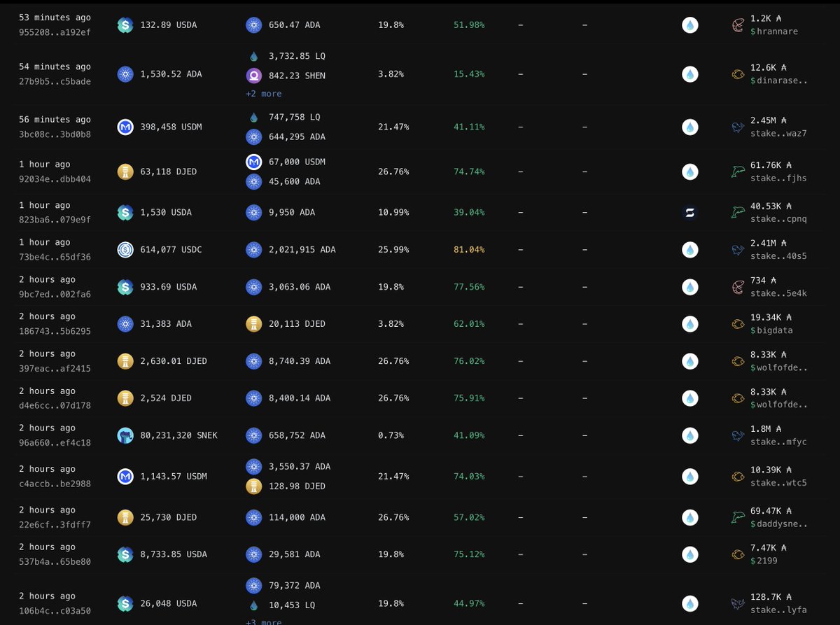
Task: Click the USDA icon beside 8,733.85 USDA
Action: pos(125,554)
